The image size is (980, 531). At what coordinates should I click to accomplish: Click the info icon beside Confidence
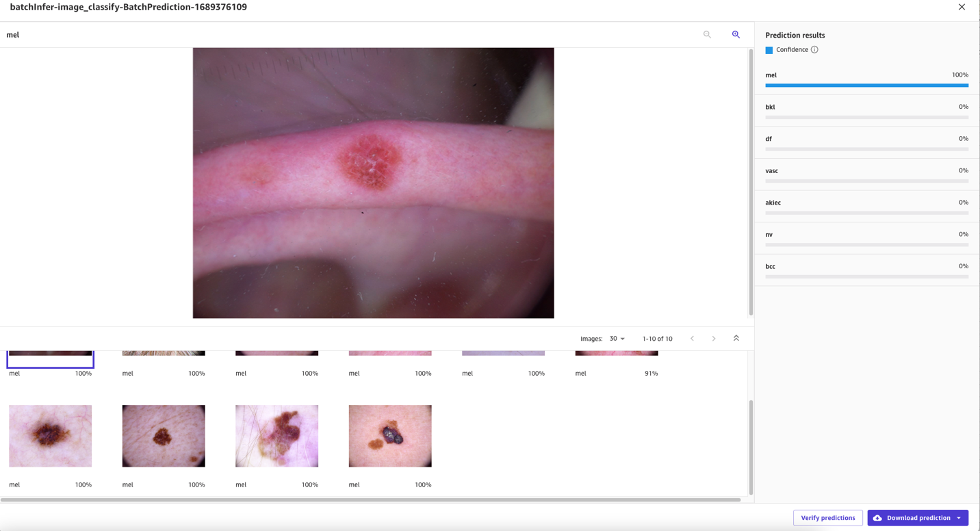[814, 50]
